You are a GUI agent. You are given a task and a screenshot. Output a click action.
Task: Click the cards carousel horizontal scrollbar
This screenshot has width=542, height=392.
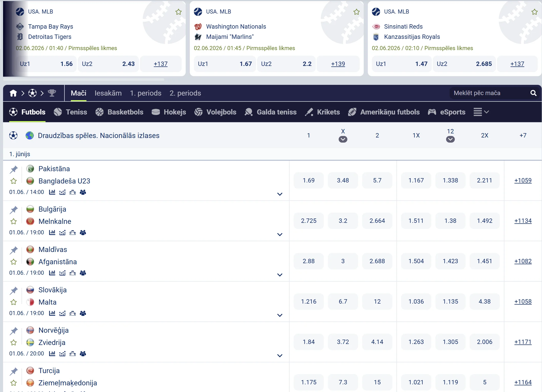click(84, 79)
